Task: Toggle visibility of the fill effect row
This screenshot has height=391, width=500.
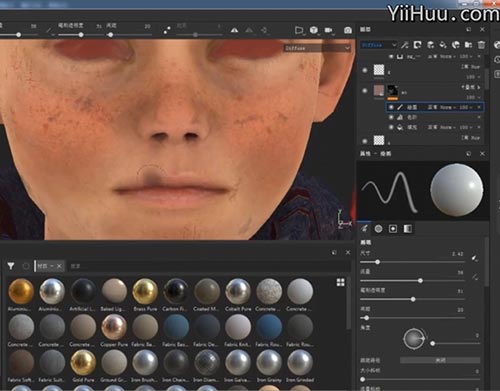Action: pyautogui.click(x=391, y=127)
